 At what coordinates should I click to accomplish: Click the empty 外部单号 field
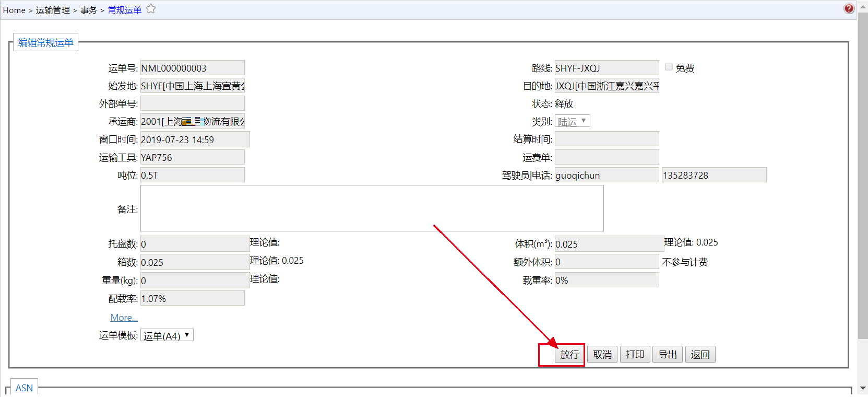(193, 103)
